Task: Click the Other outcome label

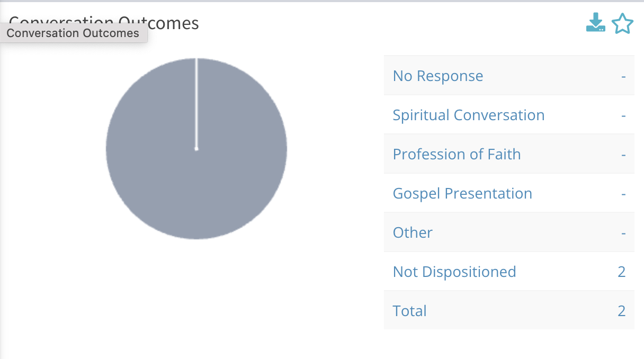Action: (413, 232)
